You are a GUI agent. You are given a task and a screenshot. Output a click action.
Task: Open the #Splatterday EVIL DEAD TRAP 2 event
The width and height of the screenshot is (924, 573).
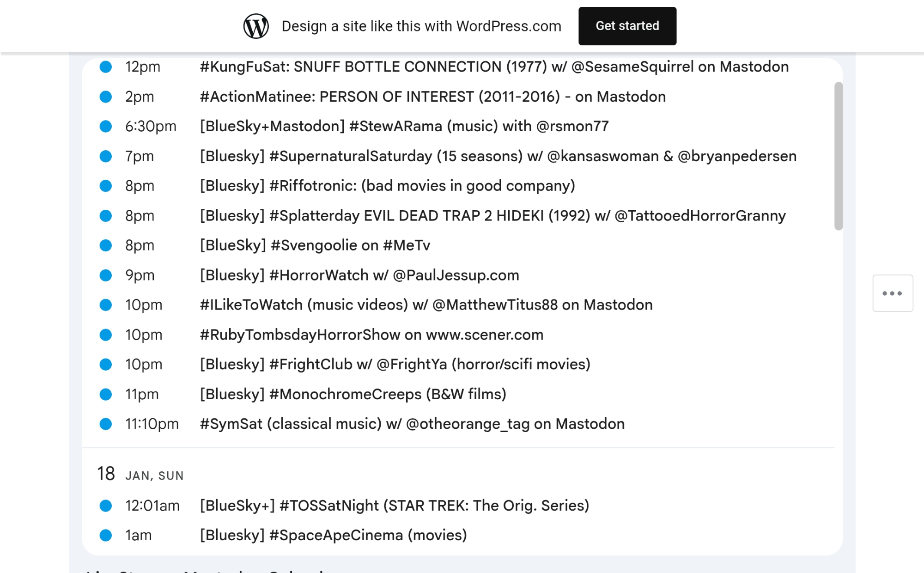(492, 216)
